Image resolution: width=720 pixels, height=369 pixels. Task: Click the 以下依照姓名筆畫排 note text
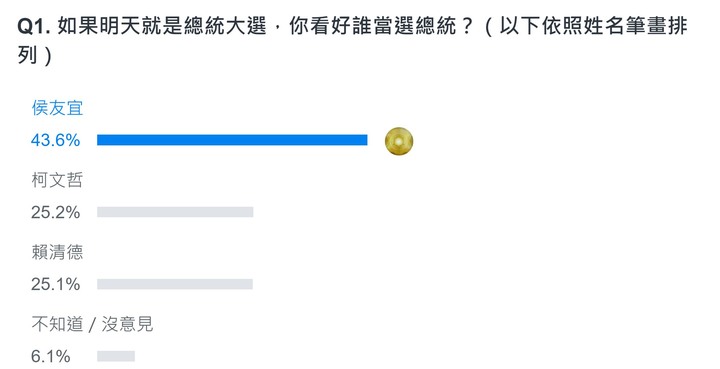click(x=593, y=26)
